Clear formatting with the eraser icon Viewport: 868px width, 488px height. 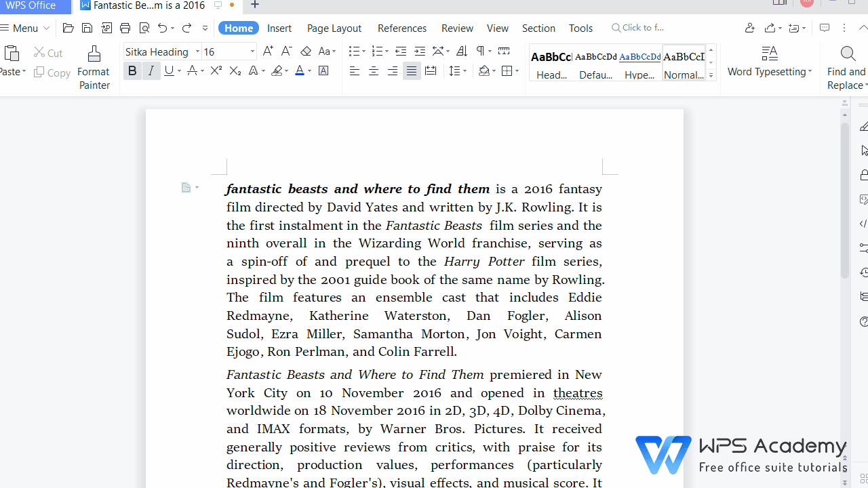306,52
